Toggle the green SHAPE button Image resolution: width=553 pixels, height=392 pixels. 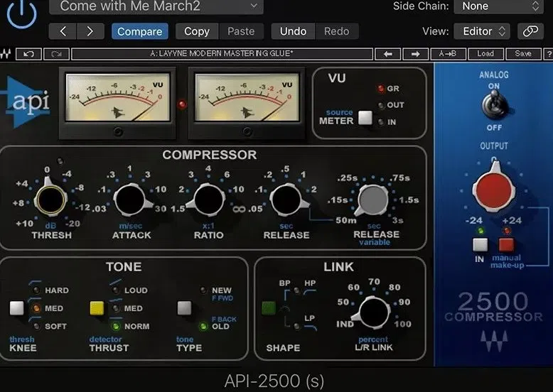(269, 307)
